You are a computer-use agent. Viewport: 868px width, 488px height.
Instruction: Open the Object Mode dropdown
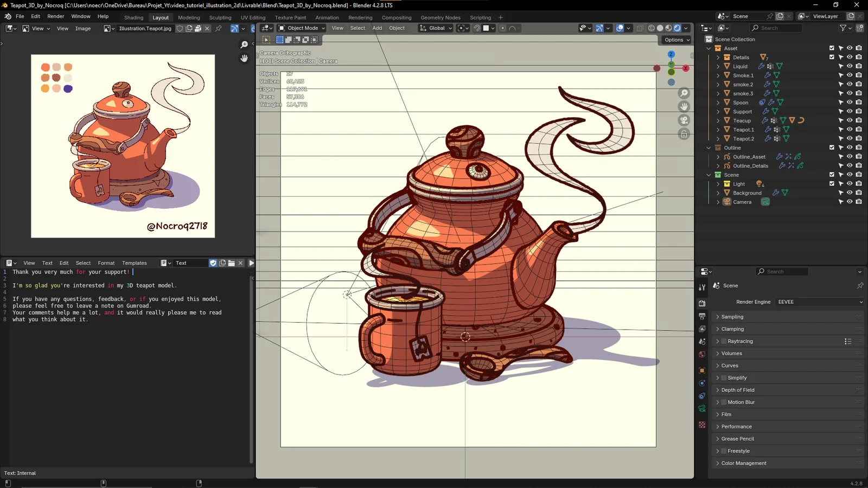301,28
